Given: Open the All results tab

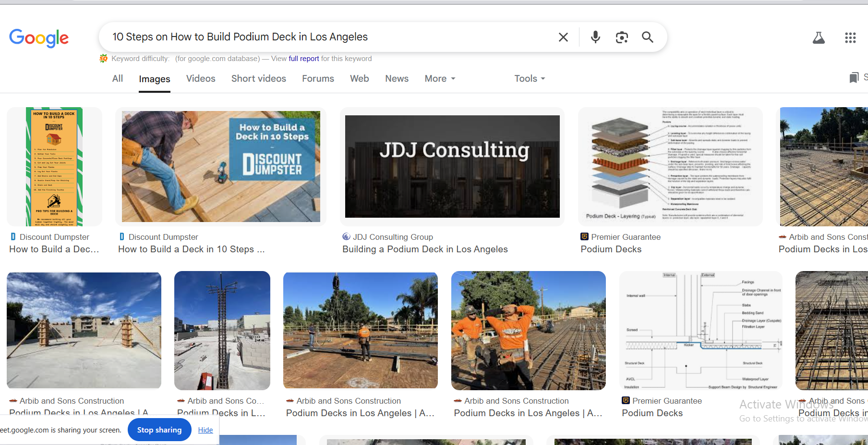Looking at the screenshot, I should [118, 78].
